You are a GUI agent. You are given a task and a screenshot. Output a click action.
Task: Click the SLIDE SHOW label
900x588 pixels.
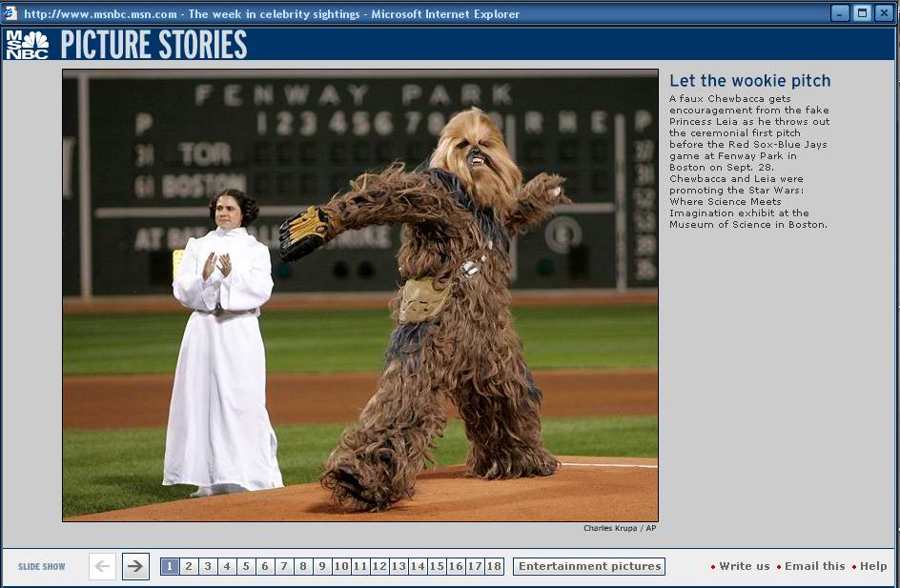click(41, 567)
